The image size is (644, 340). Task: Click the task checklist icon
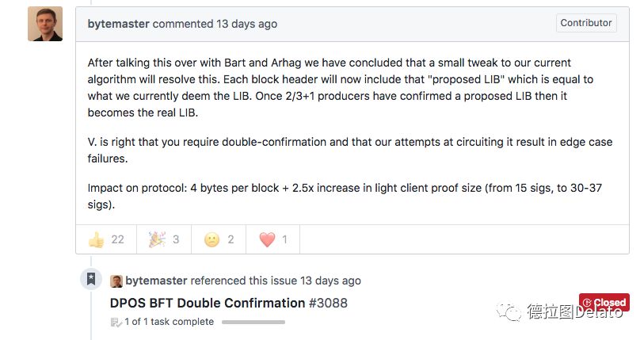116,323
